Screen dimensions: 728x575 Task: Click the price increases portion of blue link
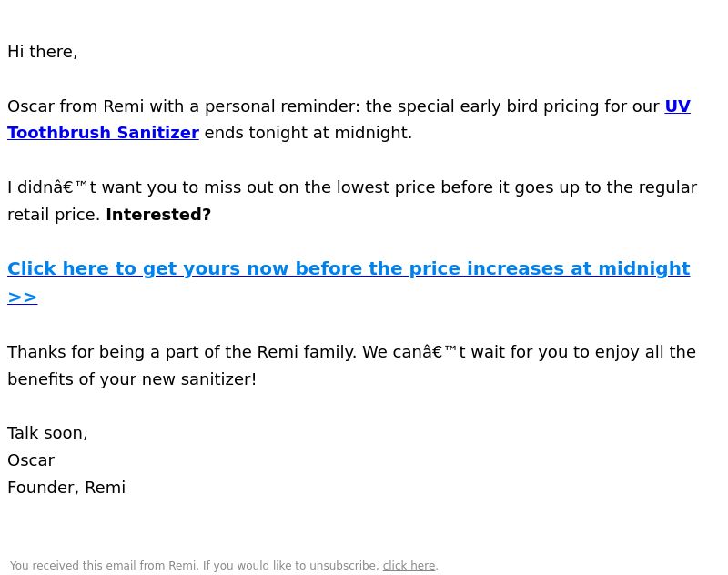(x=487, y=268)
